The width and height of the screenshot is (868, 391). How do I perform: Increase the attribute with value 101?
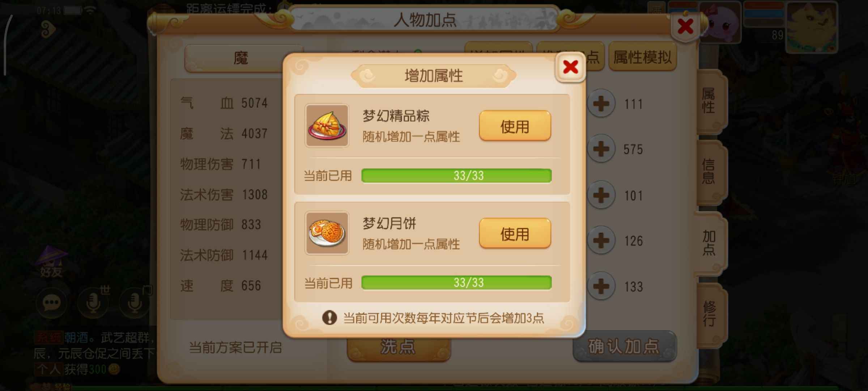601,195
